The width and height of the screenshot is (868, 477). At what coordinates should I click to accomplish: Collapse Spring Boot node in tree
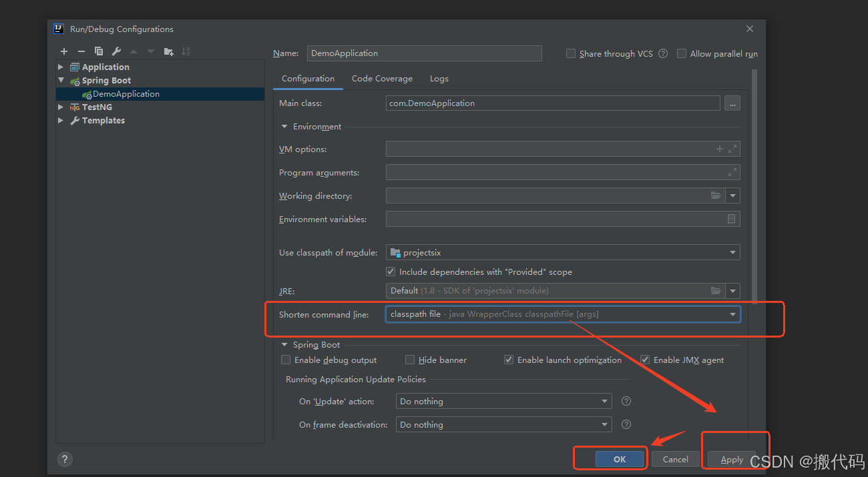61,80
